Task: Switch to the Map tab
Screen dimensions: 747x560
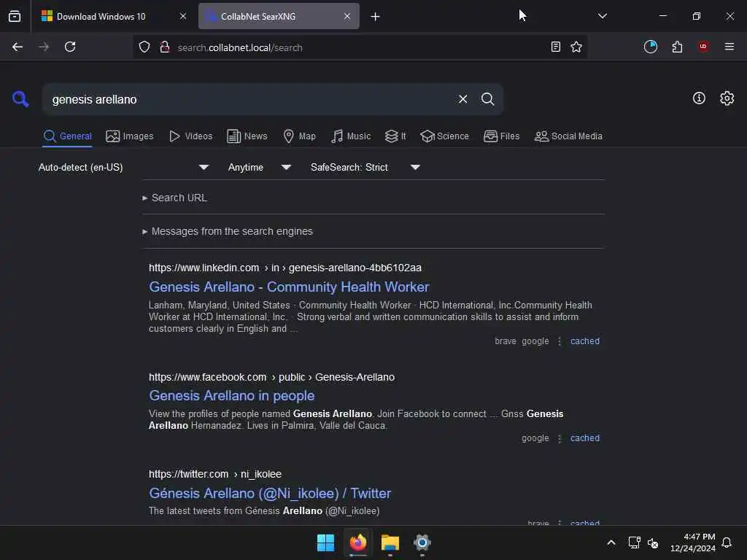Action: [299, 136]
